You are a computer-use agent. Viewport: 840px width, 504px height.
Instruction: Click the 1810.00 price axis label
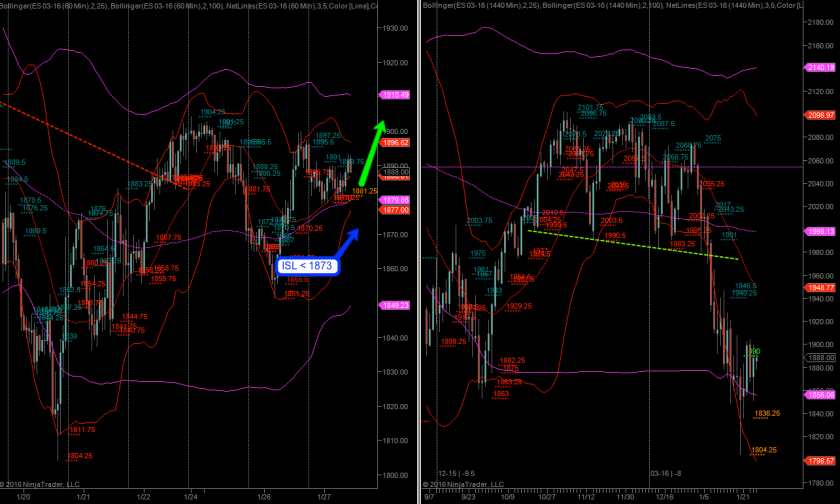[395, 441]
